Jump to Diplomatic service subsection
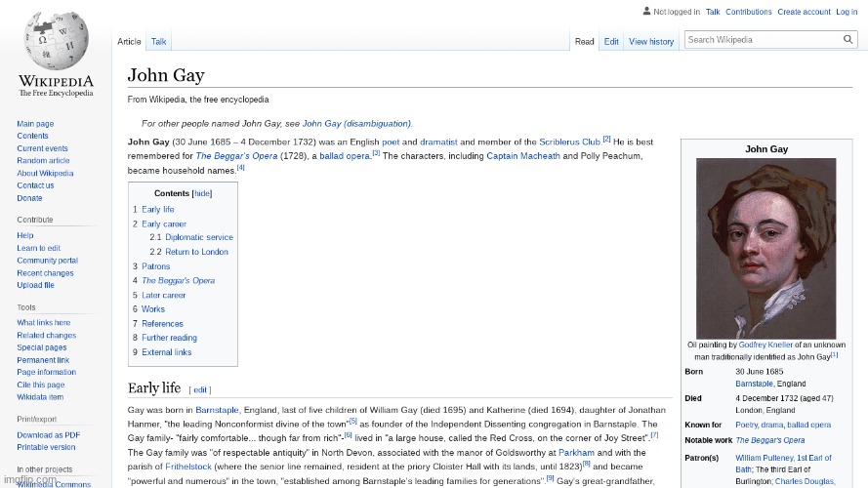The image size is (868, 488). click(199, 237)
